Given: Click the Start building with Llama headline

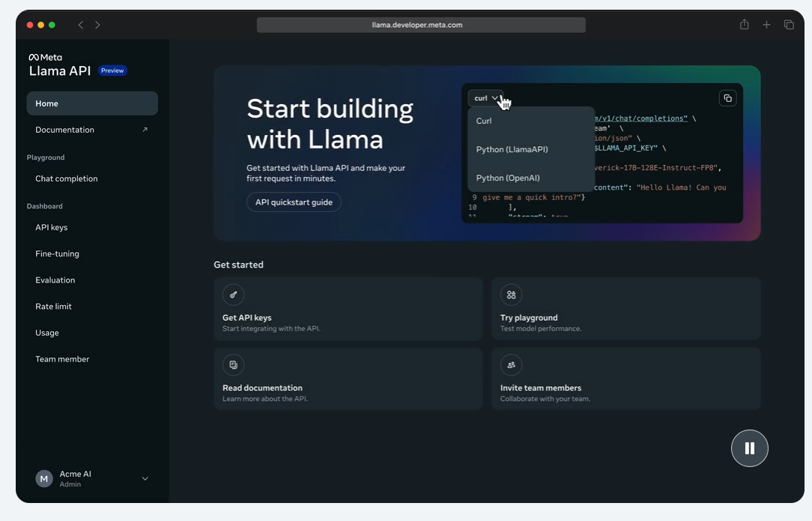Looking at the screenshot, I should pyautogui.click(x=330, y=124).
